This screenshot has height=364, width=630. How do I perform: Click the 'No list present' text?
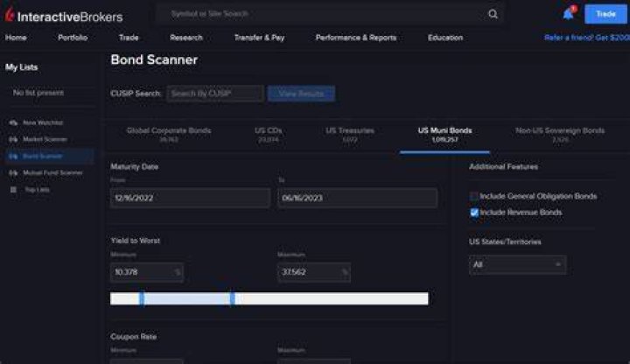(38, 93)
